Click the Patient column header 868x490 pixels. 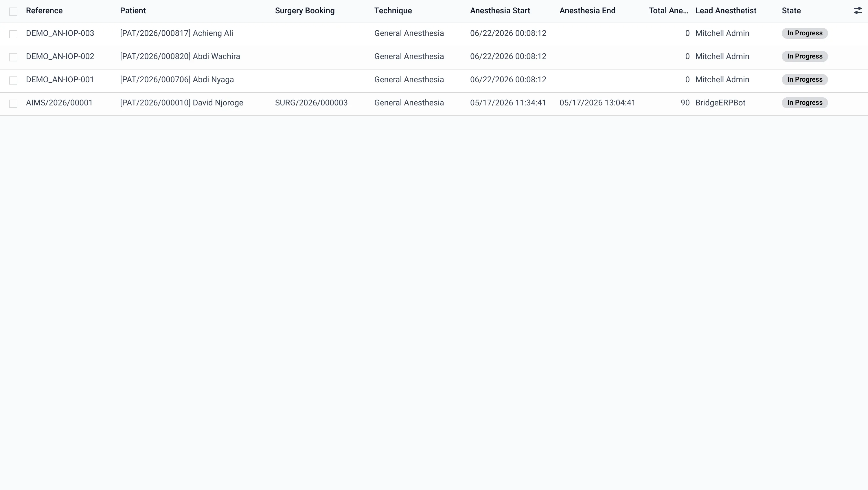coord(133,11)
